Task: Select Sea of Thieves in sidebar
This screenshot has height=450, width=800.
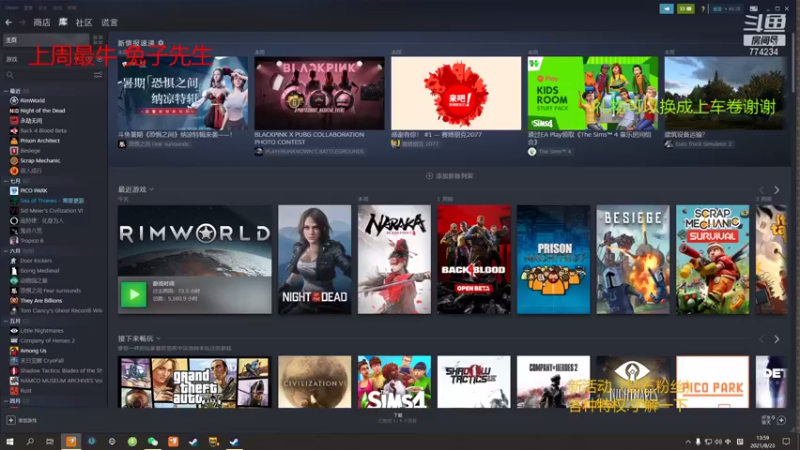Action: pyautogui.click(x=51, y=201)
